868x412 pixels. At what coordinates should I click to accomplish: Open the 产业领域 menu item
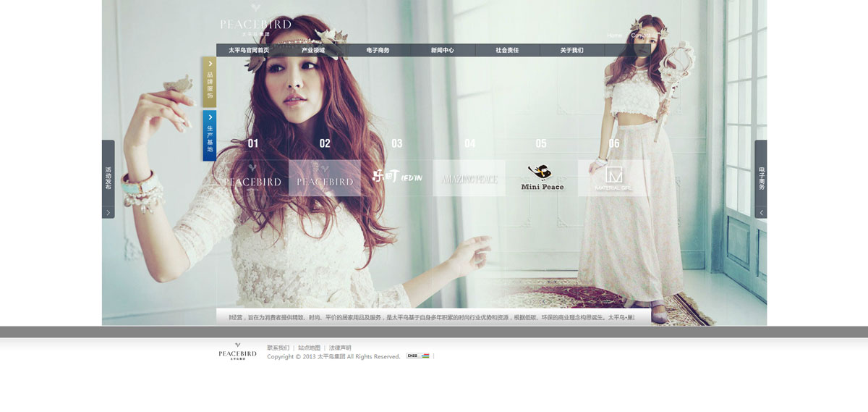pyautogui.click(x=313, y=51)
